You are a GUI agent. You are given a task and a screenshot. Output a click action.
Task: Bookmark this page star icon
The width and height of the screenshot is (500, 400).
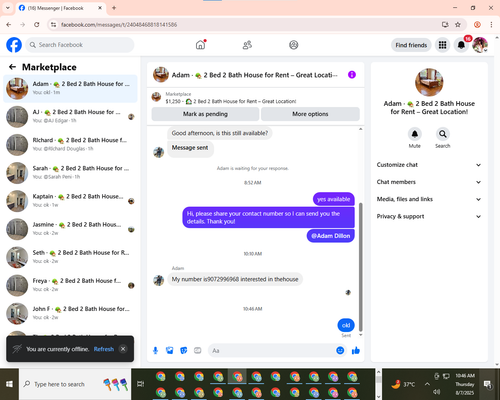pyautogui.click(x=458, y=24)
